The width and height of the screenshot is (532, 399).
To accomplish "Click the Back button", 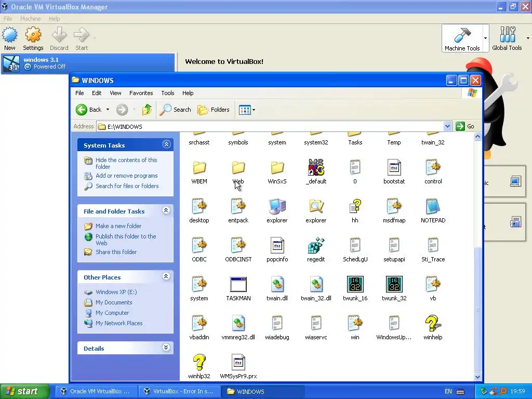I will click(88, 110).
